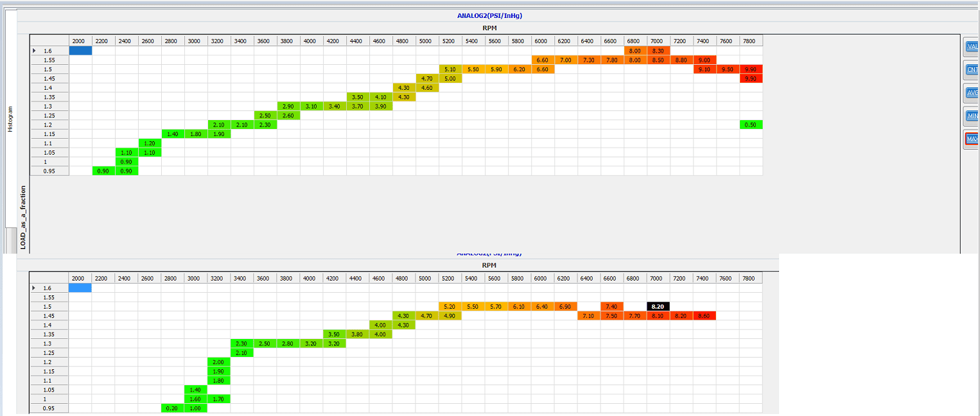
Task: Activate the red-outlined MAX mode button
Action: (972, 139)
